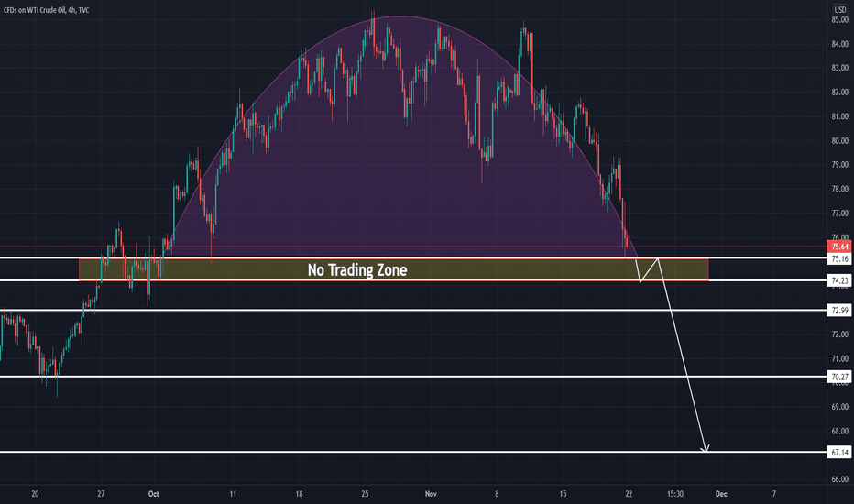Image resolution: width=854 pixels, height=504 pixels.
Task: Click the 66.00 price axis tick
Action: coord(839,479)
